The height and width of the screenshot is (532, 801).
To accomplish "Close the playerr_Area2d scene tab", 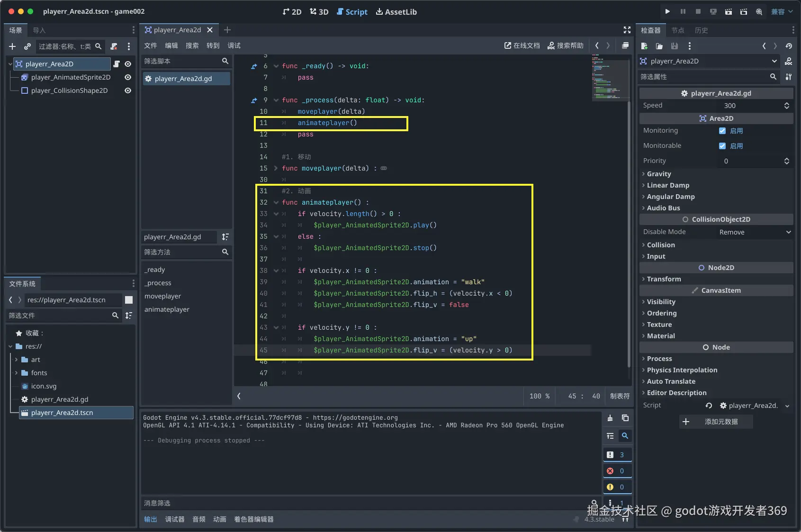I will pos(210,30).
